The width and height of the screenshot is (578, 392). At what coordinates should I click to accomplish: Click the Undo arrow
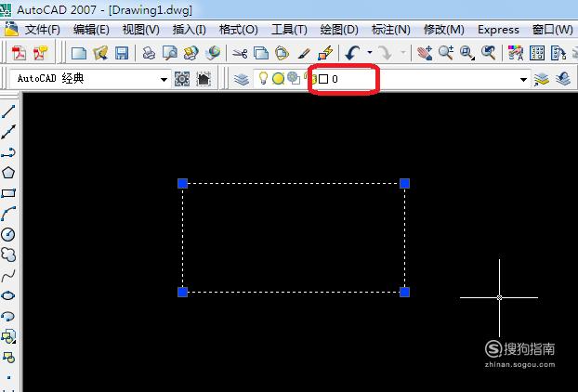coord(352,54)
